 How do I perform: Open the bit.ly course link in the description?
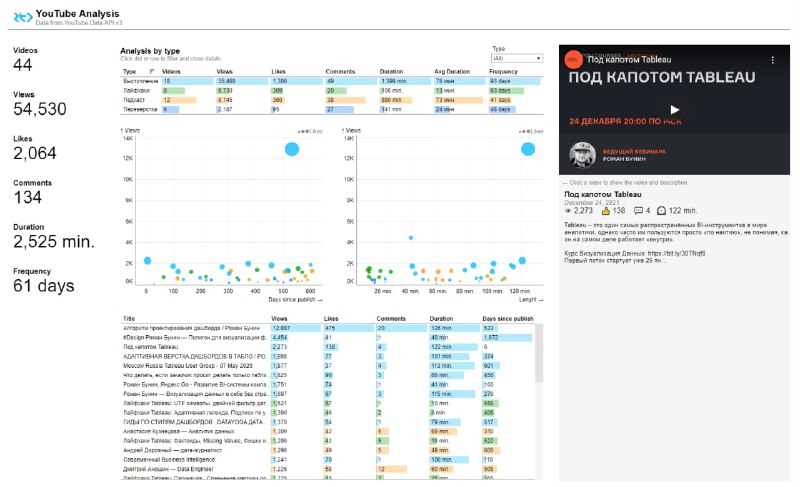(677, 253)
